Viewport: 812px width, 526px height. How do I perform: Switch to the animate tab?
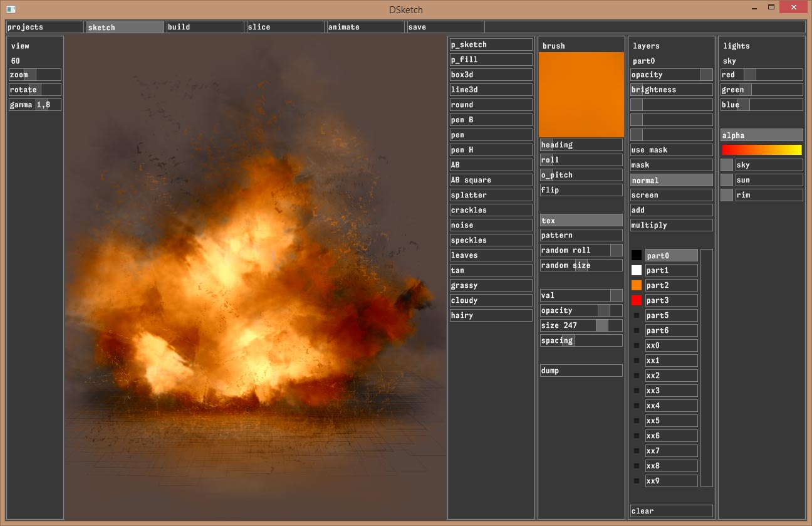click(365, 27)
